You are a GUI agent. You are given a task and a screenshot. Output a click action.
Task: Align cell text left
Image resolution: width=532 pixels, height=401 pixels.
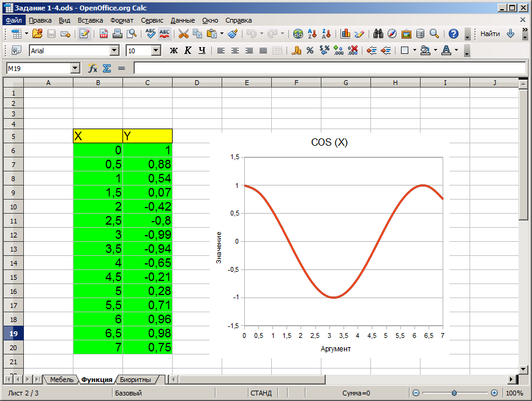pos(220,51)
